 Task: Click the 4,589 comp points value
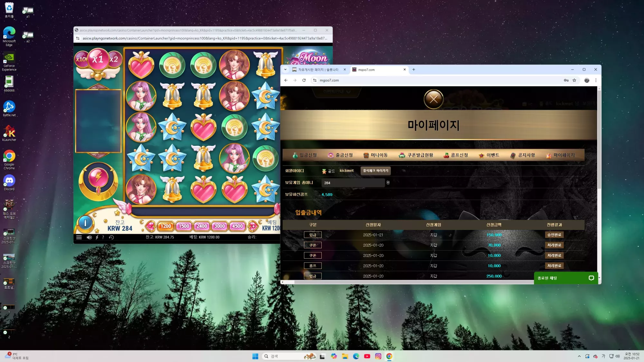pos(327,195)
